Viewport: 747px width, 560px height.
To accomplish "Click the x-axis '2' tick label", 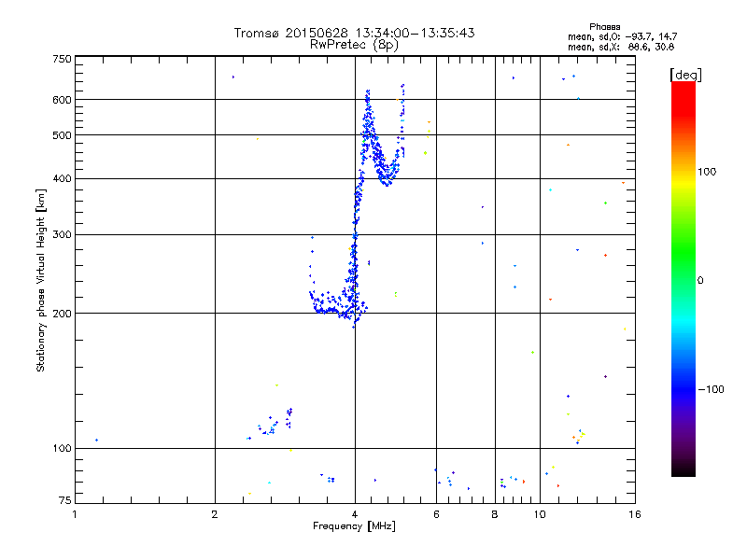I will [x=215, y=514].
